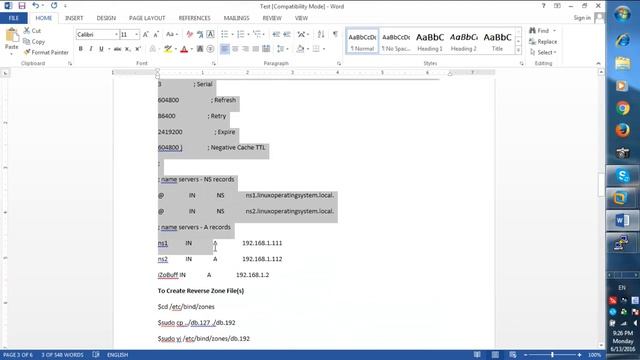Click Cut in the Clipboard group

32,31
